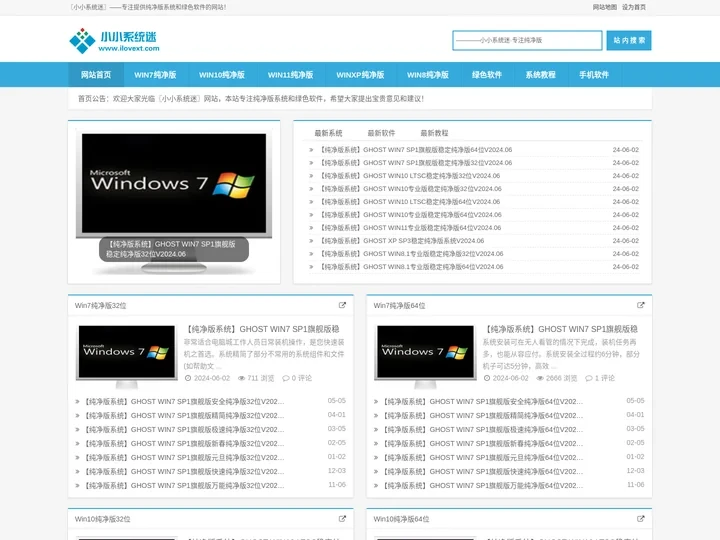The width and height of the screenshot is (720, 540).
Task: Open 旗舰版万能纯净版32位 article dated 11-06
Action: pos(184,485)
